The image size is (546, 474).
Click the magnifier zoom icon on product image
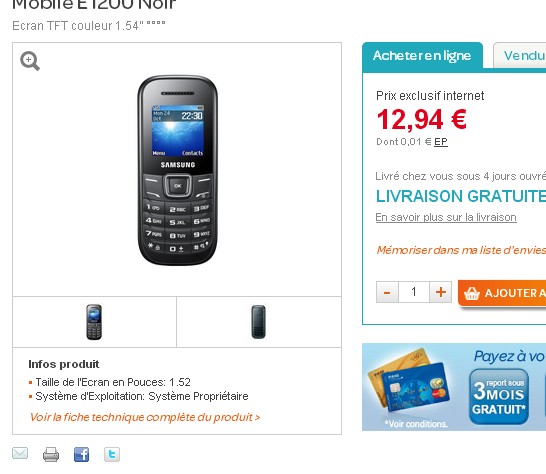point(30,61)
